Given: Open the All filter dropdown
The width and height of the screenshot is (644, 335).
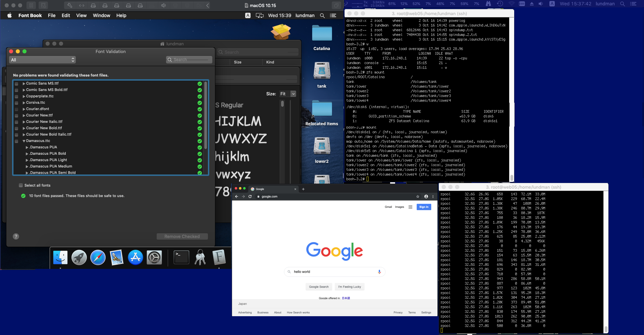Looking at the screenshot, I should [x=42, y=60].
